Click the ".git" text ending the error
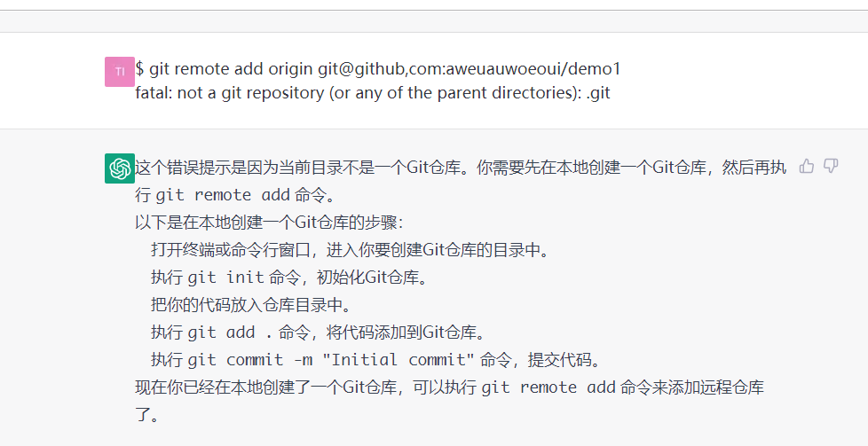The height and width of the screenshot is (446, 868). [598, 93]
